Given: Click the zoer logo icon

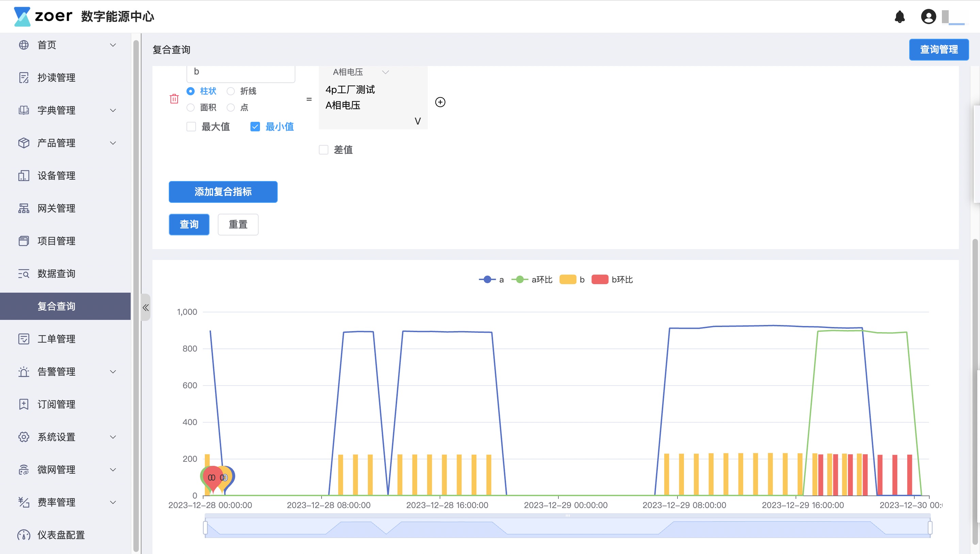Looking at the screenshot, I should click(x=22, y=16).
